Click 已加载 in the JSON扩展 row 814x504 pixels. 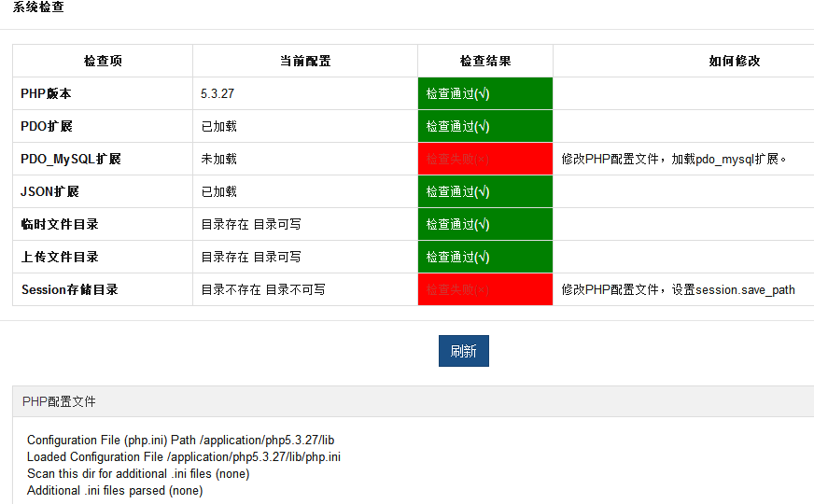click(219, 192)
